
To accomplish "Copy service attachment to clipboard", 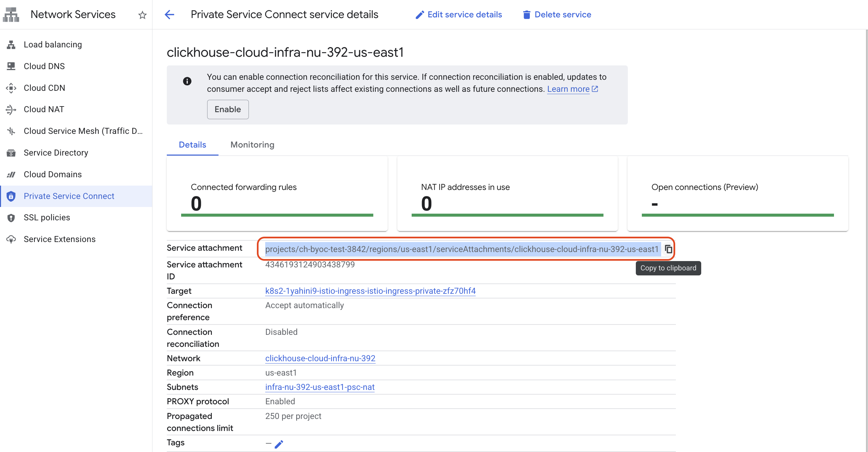I will [669, 249].
